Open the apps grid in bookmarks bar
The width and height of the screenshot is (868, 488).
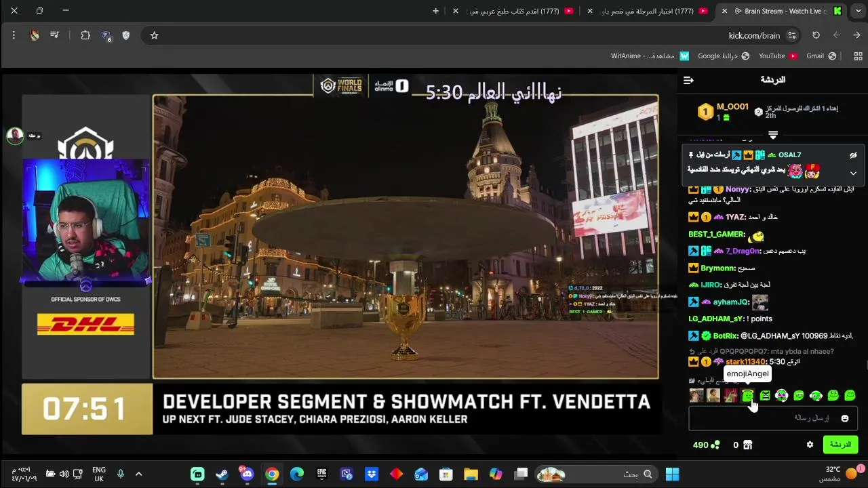click(858, 56)
